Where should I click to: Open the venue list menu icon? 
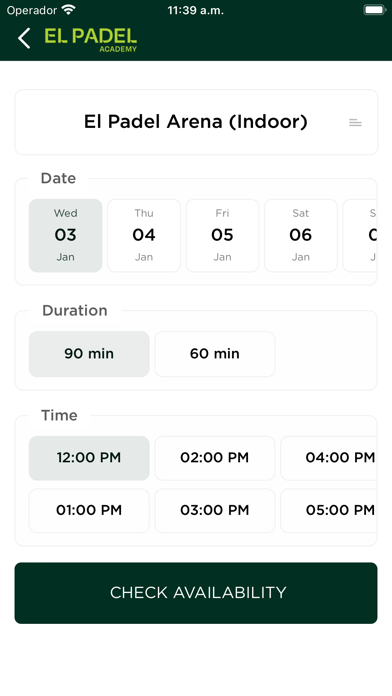tap(355, 123)
